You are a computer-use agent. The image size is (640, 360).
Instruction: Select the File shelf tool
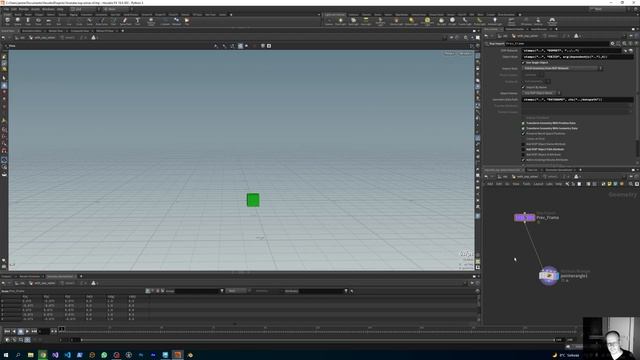pyautogui.click(x=187, y=21)
